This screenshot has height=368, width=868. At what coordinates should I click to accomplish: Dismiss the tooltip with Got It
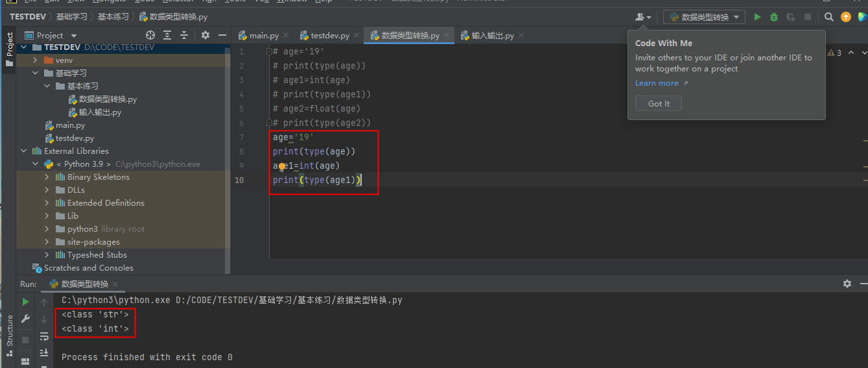pyautogui.click(x=659, y=103)
